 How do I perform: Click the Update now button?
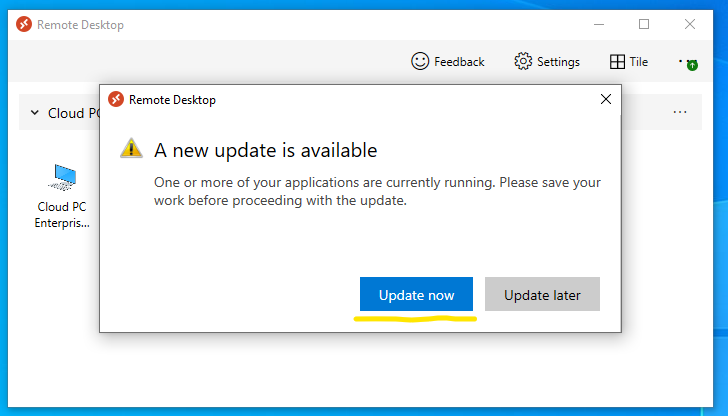[x=416, y=295]
